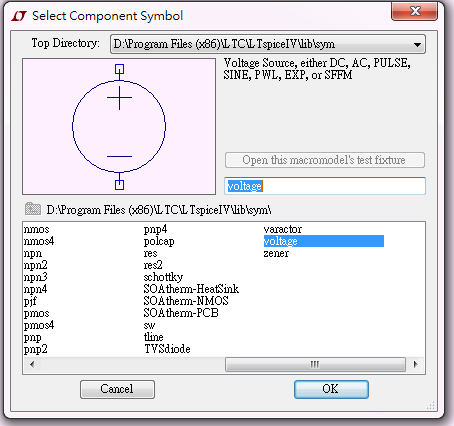The height and width of the screenshot is (426, 454).
Task: Click the current directory path text below preview
Action: point(159,210)
